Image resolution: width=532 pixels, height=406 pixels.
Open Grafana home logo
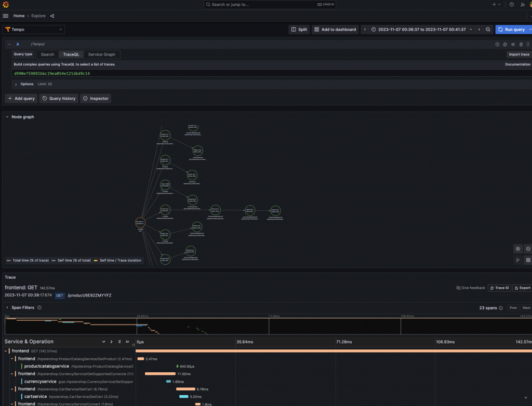click(x=5, y=5)
